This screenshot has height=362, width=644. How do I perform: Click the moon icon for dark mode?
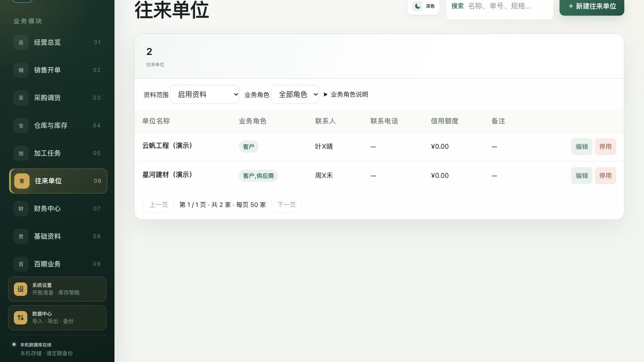pos(417,6)
